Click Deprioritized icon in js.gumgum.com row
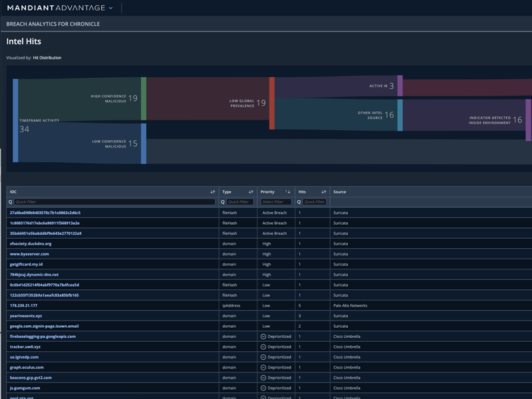 pyautogui.click(x=263, y=388)
